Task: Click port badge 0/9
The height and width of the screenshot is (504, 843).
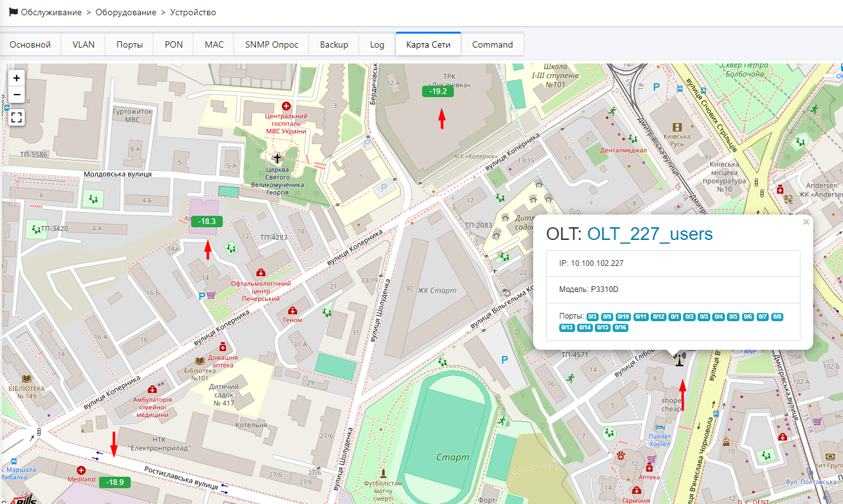Action: (x=607, y=317)
